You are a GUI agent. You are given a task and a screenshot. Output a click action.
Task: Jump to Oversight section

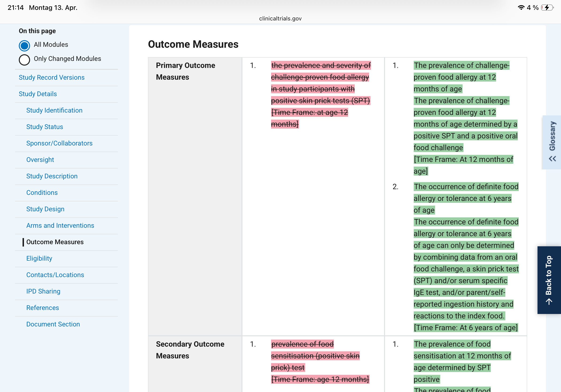40,160
